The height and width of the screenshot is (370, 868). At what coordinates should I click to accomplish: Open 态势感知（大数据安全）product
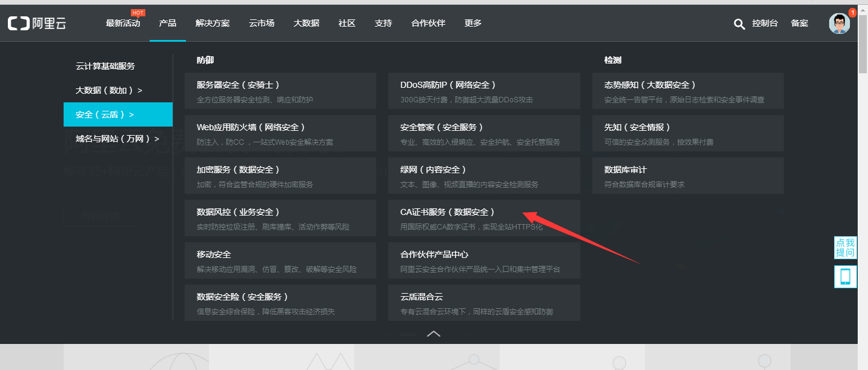click(688, 91)
